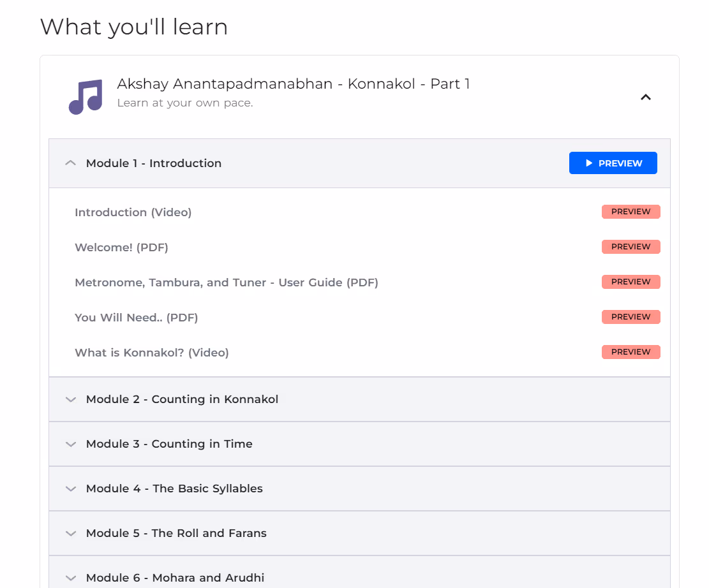Screen dimensions: 709x588
Task: Open the You Will Need.. (PDF) title
Action: point(136,318)
